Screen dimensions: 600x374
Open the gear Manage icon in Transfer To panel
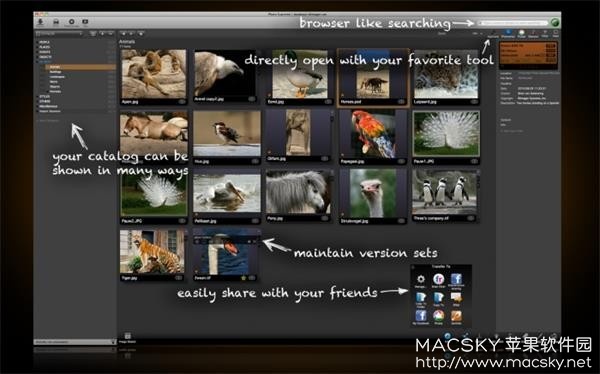(421, 279)
